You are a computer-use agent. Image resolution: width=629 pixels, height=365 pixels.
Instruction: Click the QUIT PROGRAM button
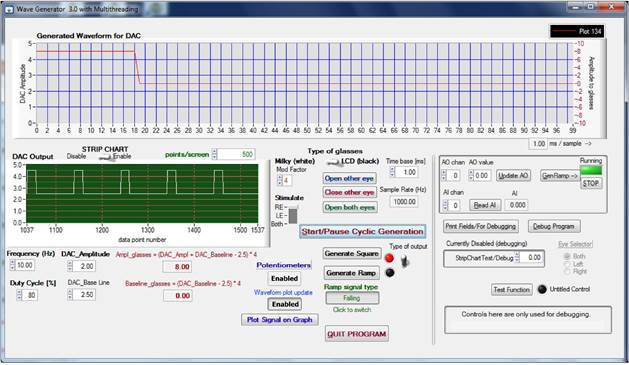(x=357, y=334)
